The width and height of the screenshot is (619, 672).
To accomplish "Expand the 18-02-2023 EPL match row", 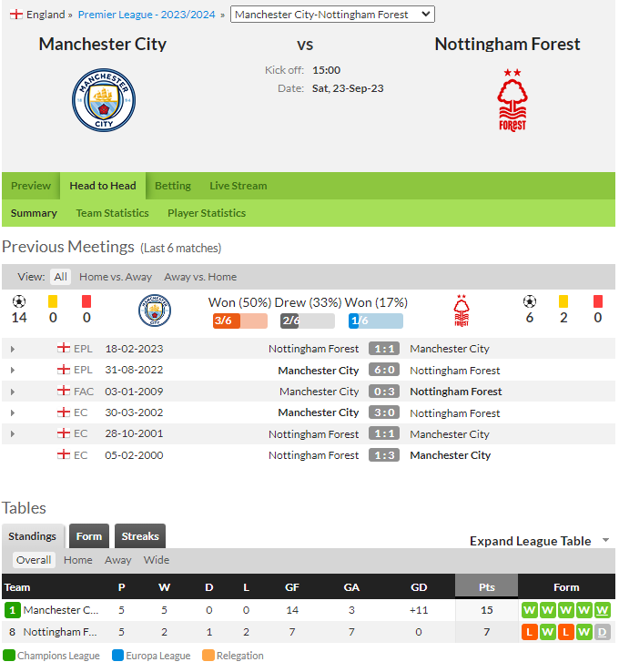I will click(13, 349).
